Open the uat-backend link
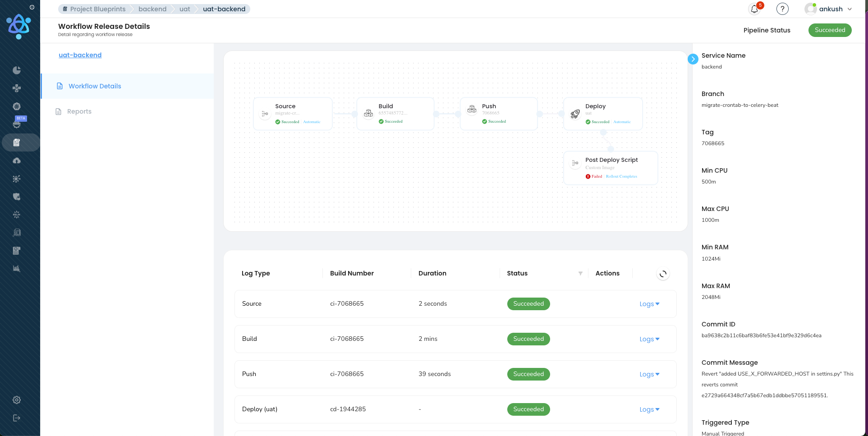The width and height of the screenshot is (868, 436). (80, 55)
